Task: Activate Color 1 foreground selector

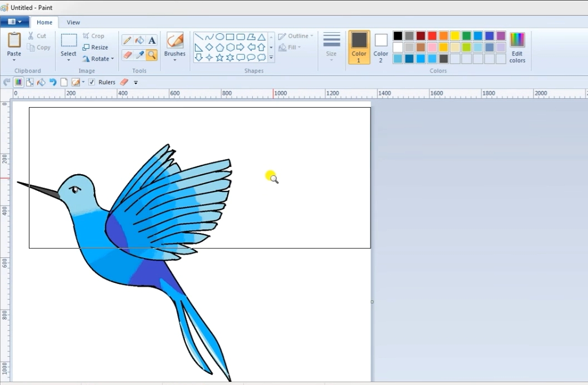Action: [359, 47]
